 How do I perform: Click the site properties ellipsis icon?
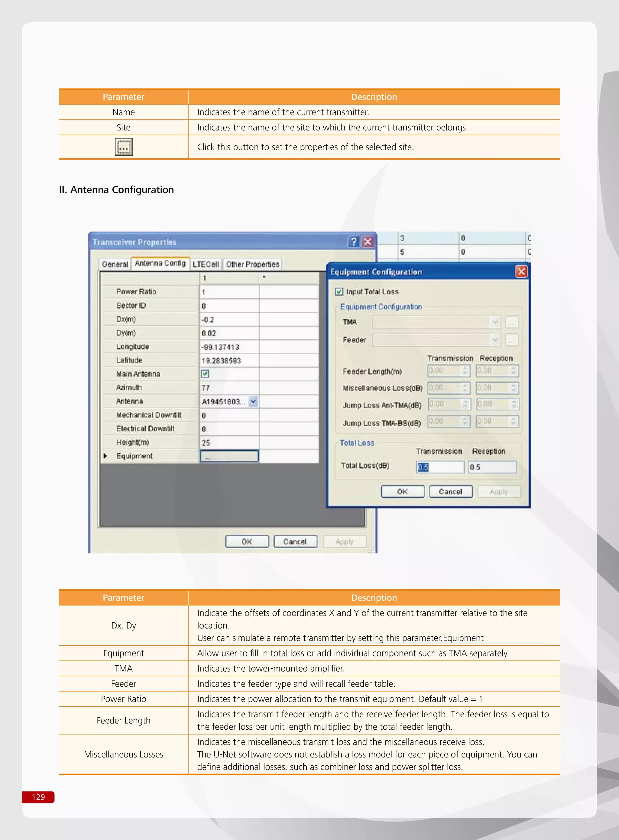(123, 147)
